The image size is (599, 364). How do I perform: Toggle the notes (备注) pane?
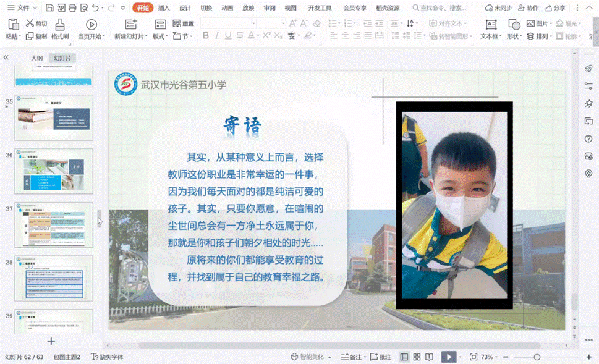click(354, 357)
